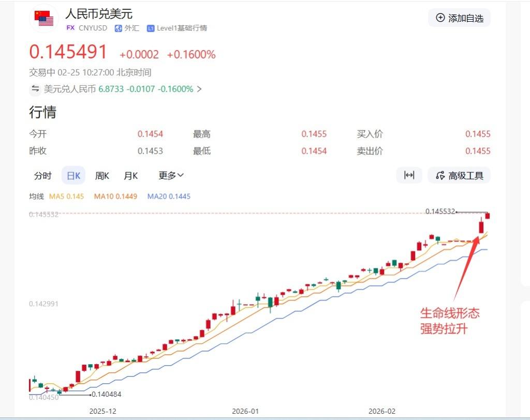Image resolution: width=530 pixels, height=420 pixels.
Task: Toggle the MA5 moving average line
Action: (66, 197)
